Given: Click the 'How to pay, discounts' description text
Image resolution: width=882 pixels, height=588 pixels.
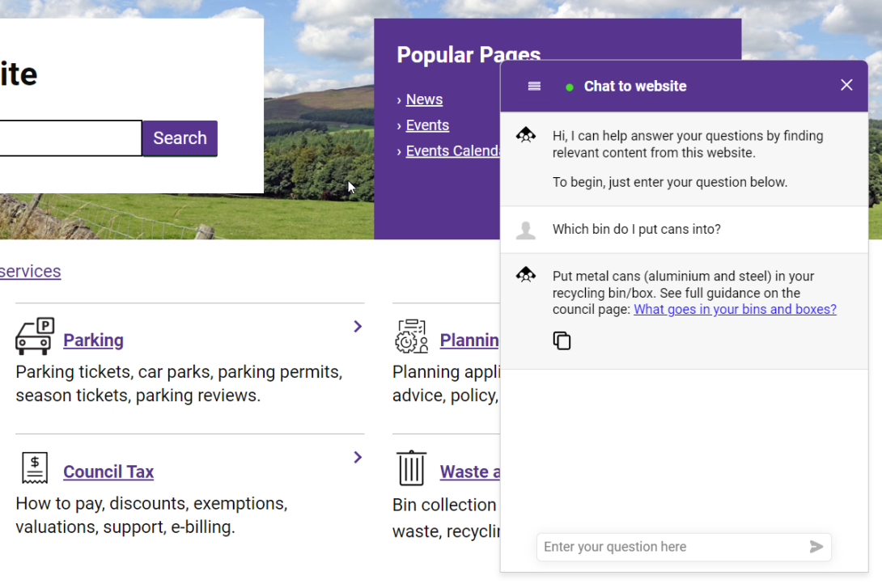Looking at the screenshot, I should point(152,515).
